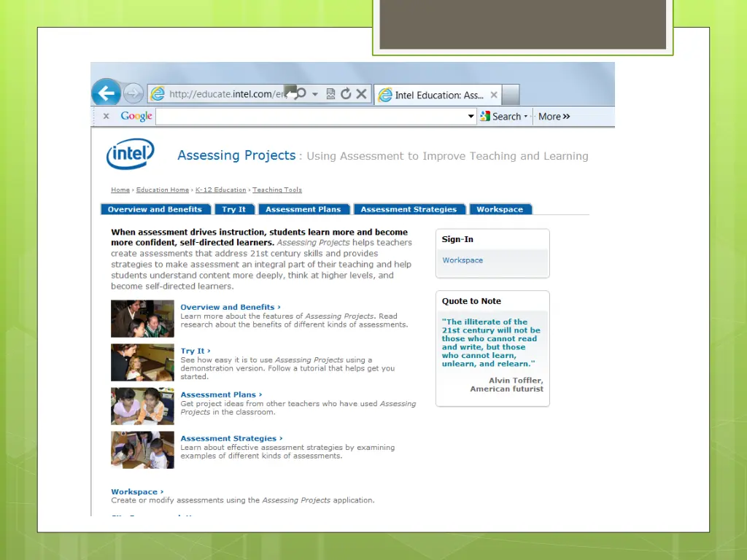Click the Assessment Plans photo thumbnail
Image resolution: width=747 pixels, height=560 pixels.
[142, 406]
